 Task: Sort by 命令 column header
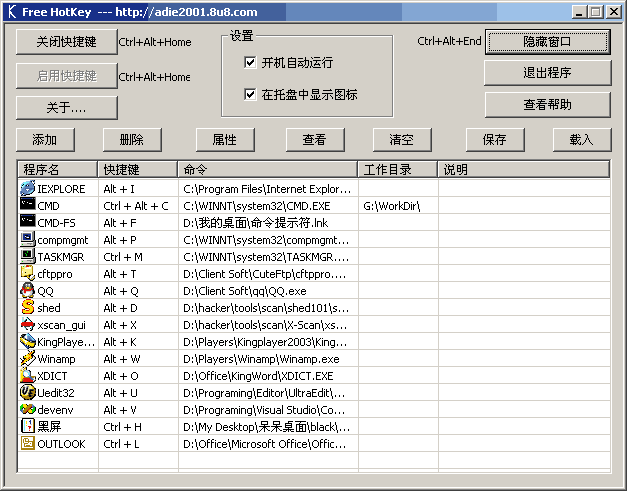(x=268, y=170)
